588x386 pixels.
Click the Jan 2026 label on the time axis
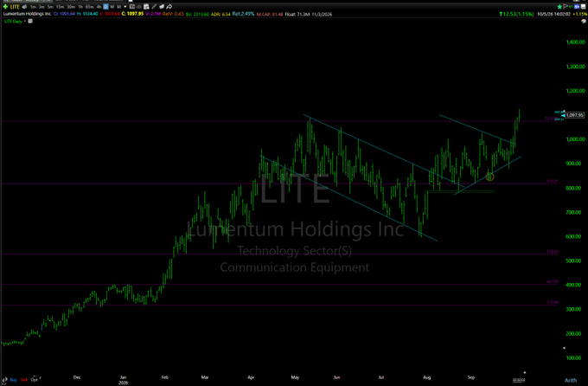pos(123,380)
